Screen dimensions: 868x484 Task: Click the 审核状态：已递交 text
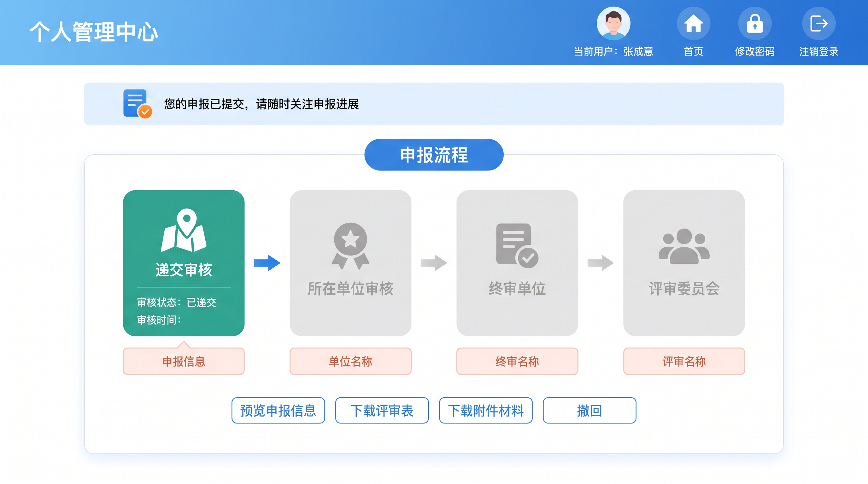(x=177, y=302)
